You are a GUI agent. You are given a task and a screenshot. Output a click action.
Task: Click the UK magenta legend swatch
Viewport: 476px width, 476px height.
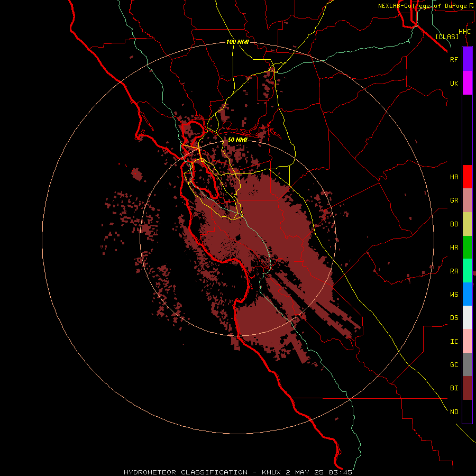pyautogui.click(x=467, y=83)
